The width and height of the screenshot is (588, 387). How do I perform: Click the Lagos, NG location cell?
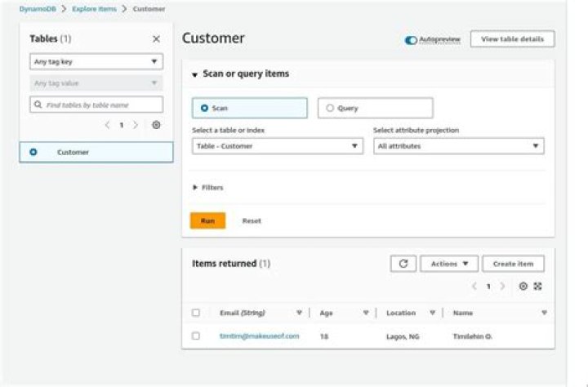coord(403,336)
